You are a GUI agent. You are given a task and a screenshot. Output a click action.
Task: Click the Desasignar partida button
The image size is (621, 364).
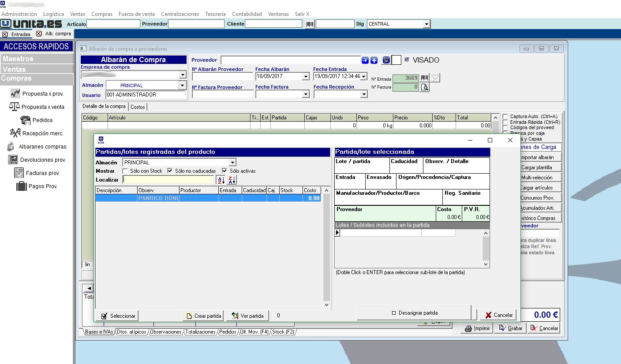(415, 313)
